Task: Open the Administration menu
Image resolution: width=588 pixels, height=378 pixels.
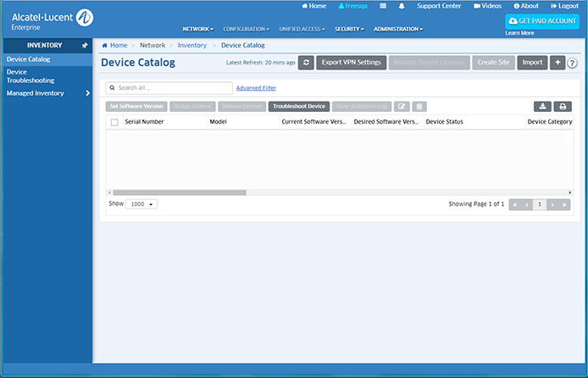Action: 397,29
